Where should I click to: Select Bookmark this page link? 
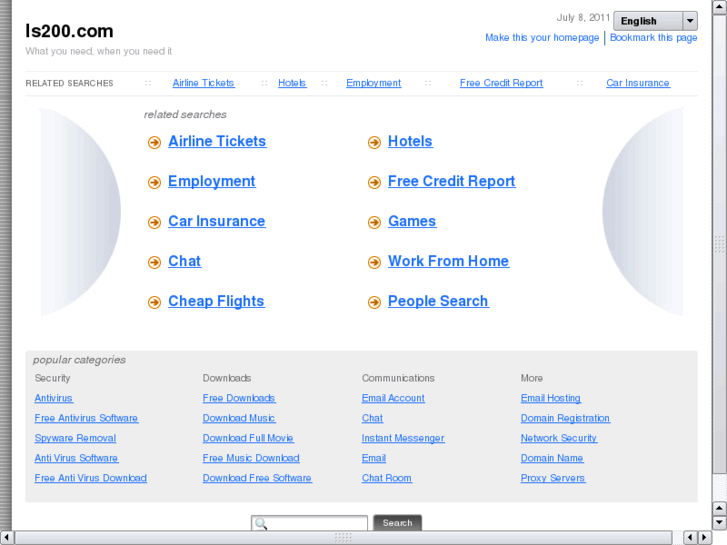click(653, 38)
